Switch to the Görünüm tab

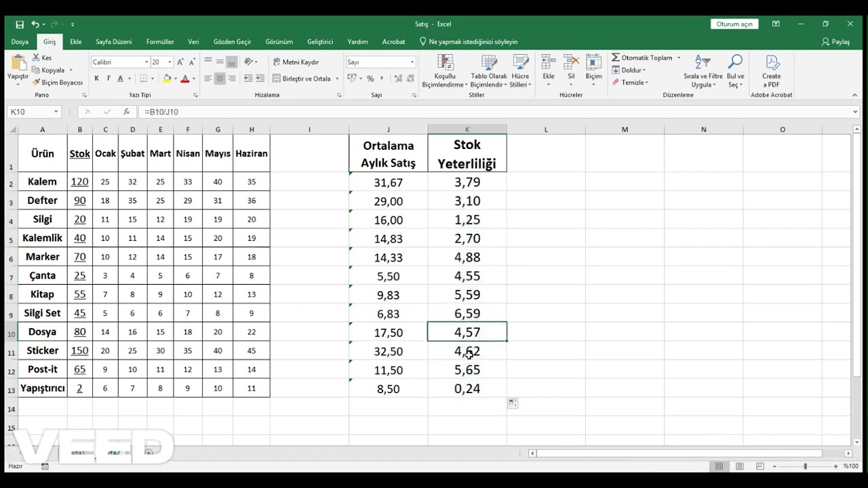coord(279,42)
